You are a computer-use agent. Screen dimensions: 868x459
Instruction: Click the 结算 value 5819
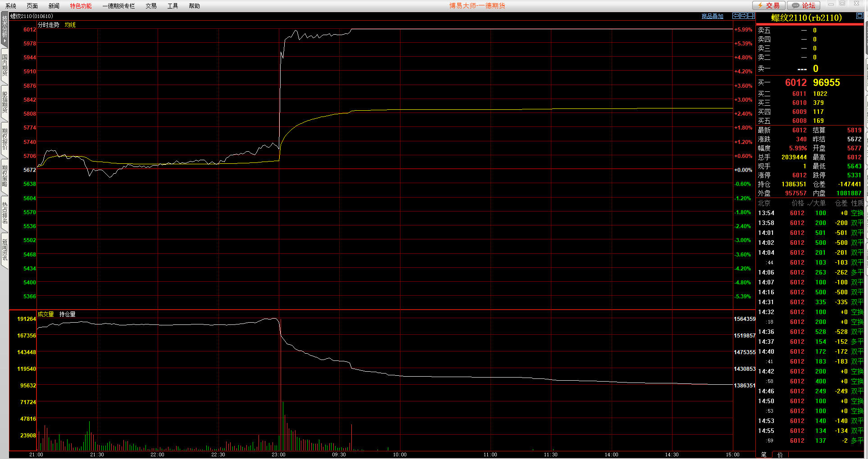(x=854, y=130)
